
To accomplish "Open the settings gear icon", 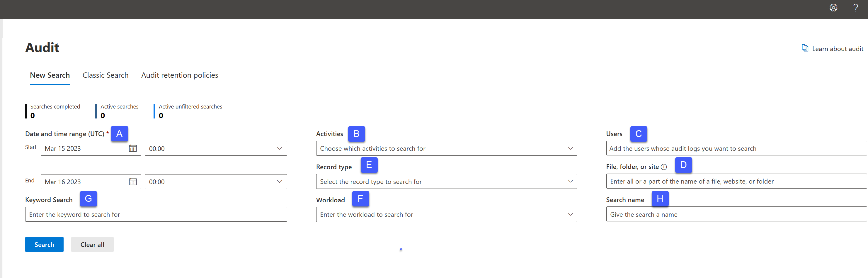I will click(833, 7).
